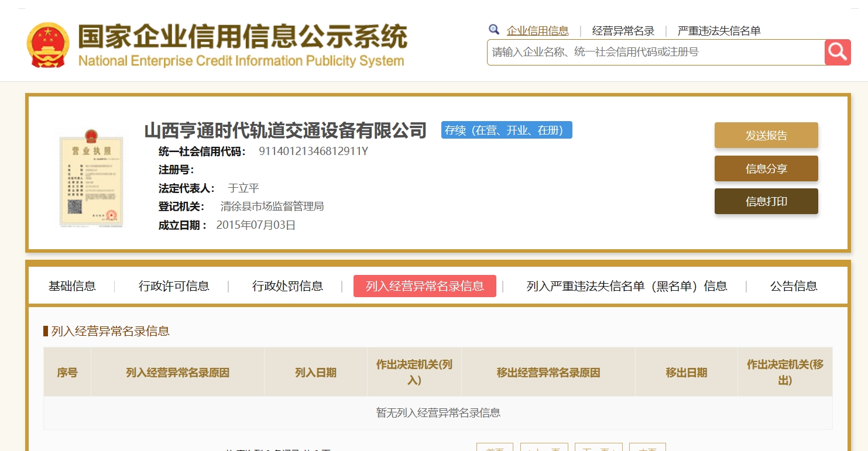Click the legal representative name 于立平
The height and width of the screenshot is (451, 868).
pos(243,188)
